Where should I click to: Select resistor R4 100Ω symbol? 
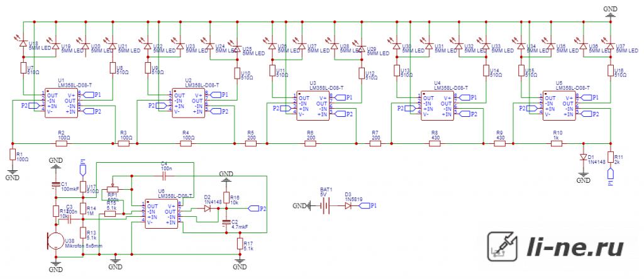(x=186, y=143)
